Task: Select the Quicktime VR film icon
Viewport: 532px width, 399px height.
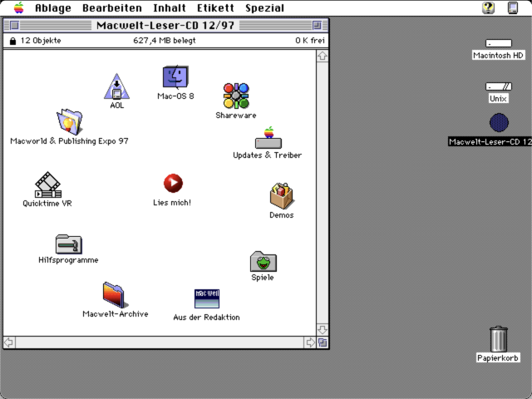Action: (48, 185)
